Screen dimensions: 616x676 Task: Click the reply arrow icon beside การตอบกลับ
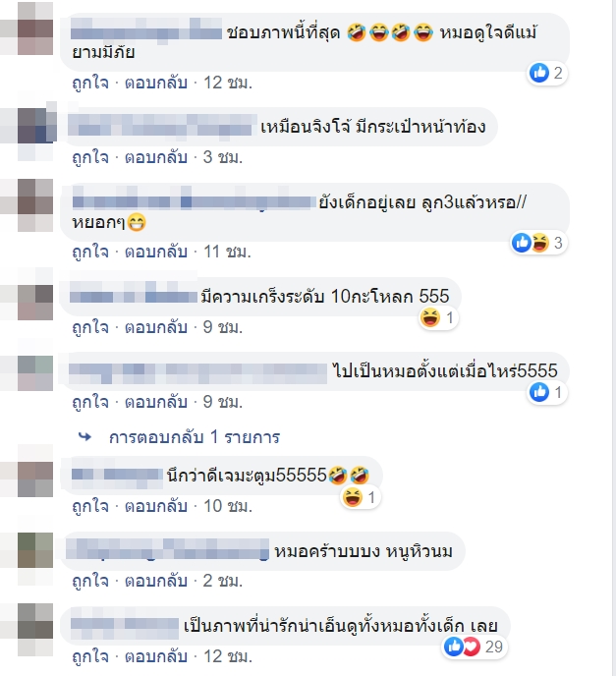point(84,437)
